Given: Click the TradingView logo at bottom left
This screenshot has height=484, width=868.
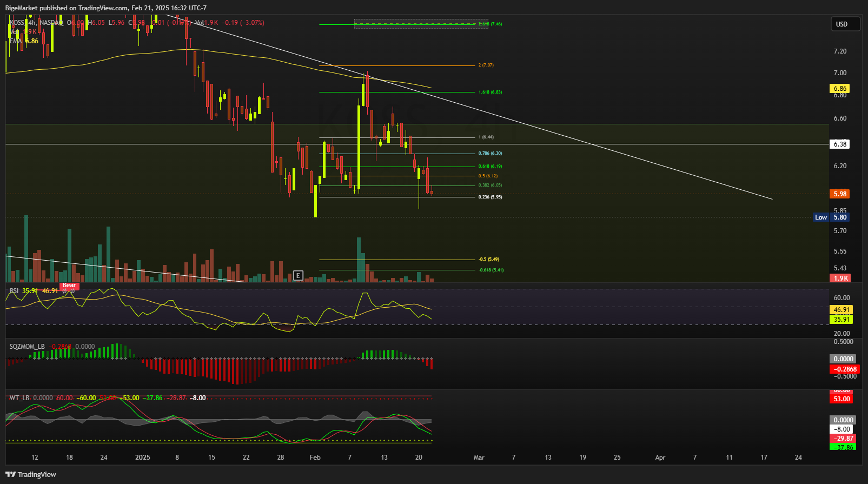Looking at the screenshot, I should 31,474.
